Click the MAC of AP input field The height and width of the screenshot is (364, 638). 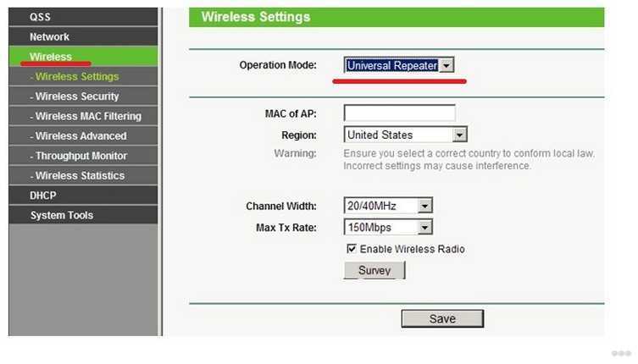coord(400,113)
